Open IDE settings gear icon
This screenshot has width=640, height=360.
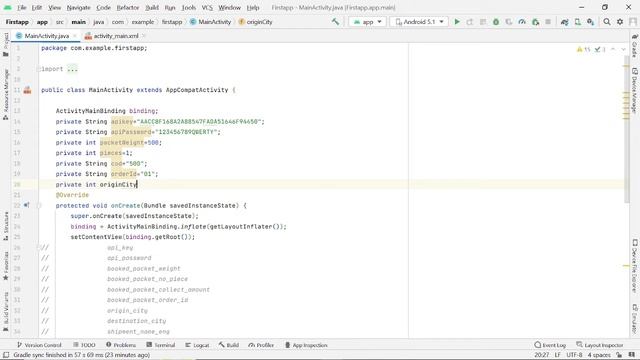pos(620,22)
